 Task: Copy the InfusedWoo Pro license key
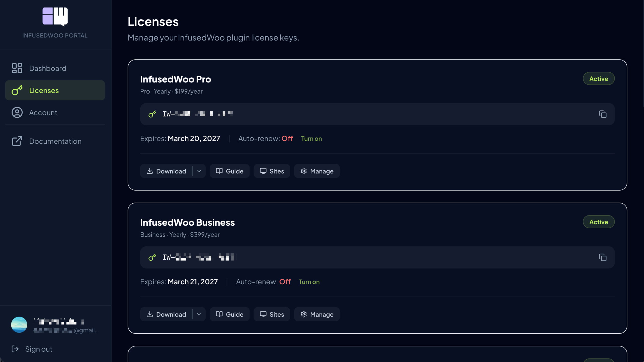[603, 114]
